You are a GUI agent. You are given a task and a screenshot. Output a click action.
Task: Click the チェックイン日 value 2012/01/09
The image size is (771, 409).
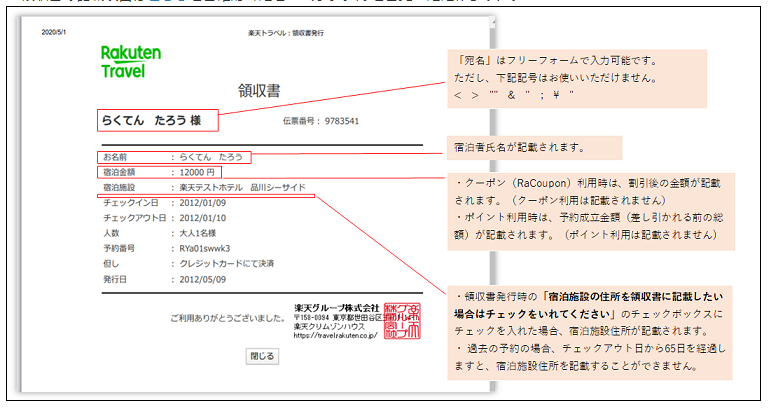click(x=203, y=203)
